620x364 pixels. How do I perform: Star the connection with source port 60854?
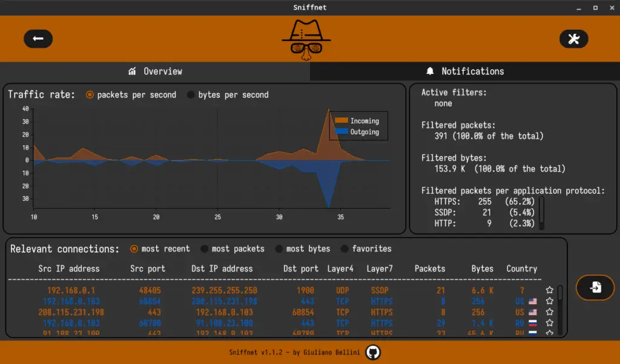pos(550,301)
